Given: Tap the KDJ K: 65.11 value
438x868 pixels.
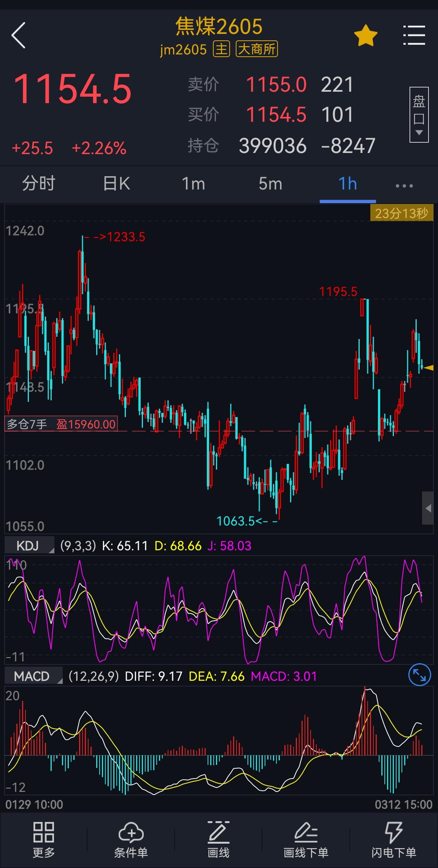Looking at the screenshot, I should [x=125, y=546].
